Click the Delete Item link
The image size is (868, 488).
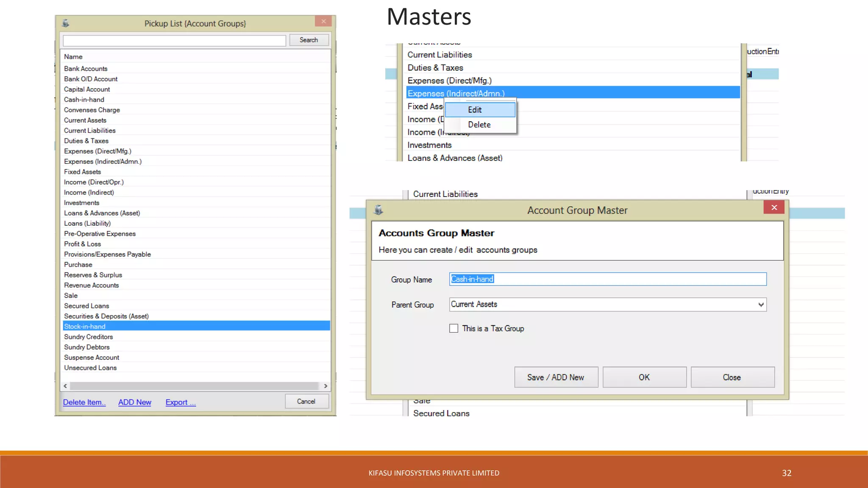[84, 402]
